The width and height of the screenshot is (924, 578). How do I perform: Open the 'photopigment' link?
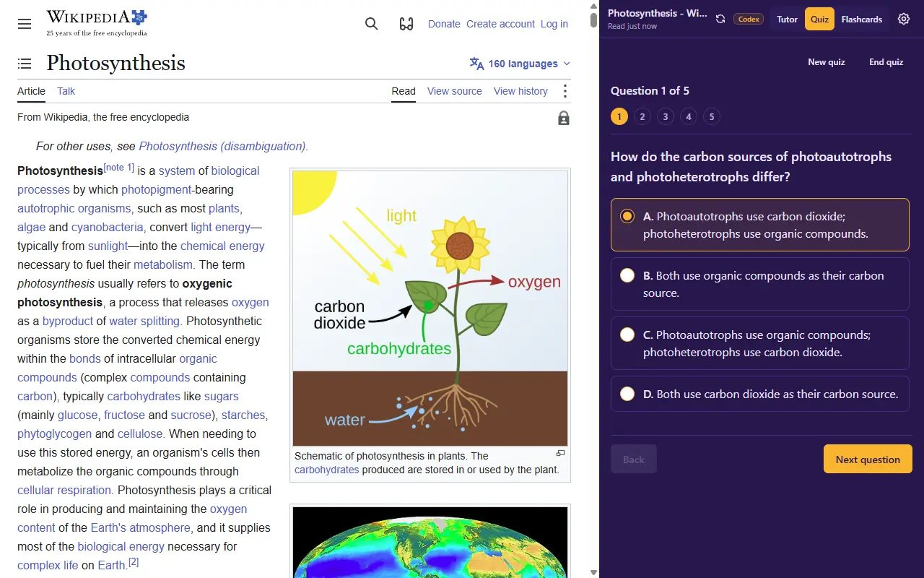coord(157,189)
